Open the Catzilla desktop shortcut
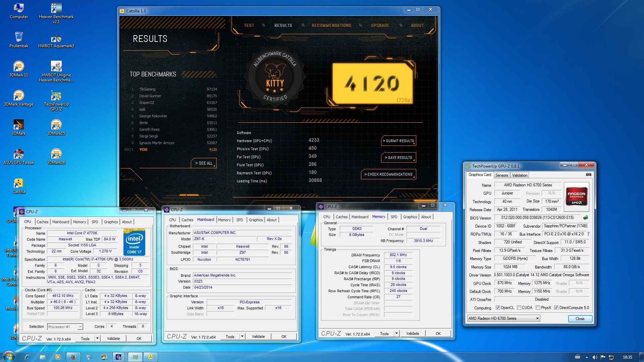Viewport: 644px width, 362px height. pos(19,186)
